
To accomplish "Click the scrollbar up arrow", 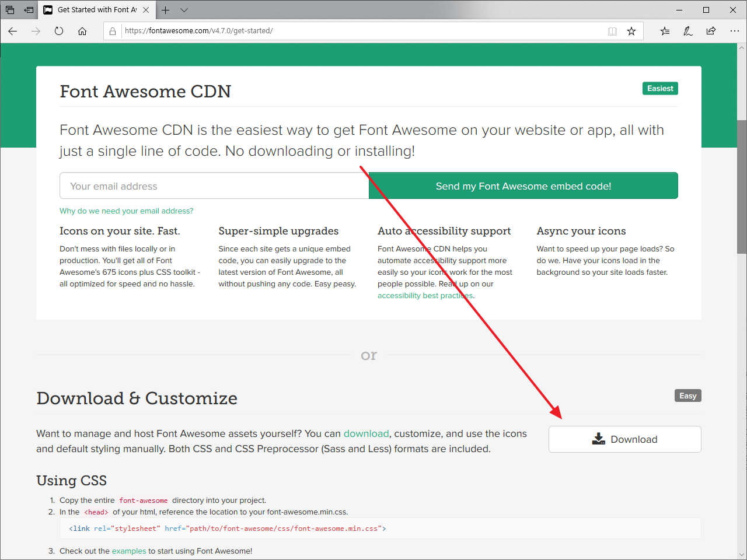I will point(742,48).
